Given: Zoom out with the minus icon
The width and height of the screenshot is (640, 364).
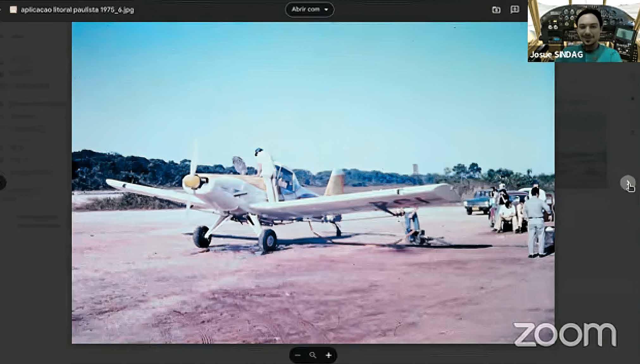Looking at the screenshot, I should point(297,355).
